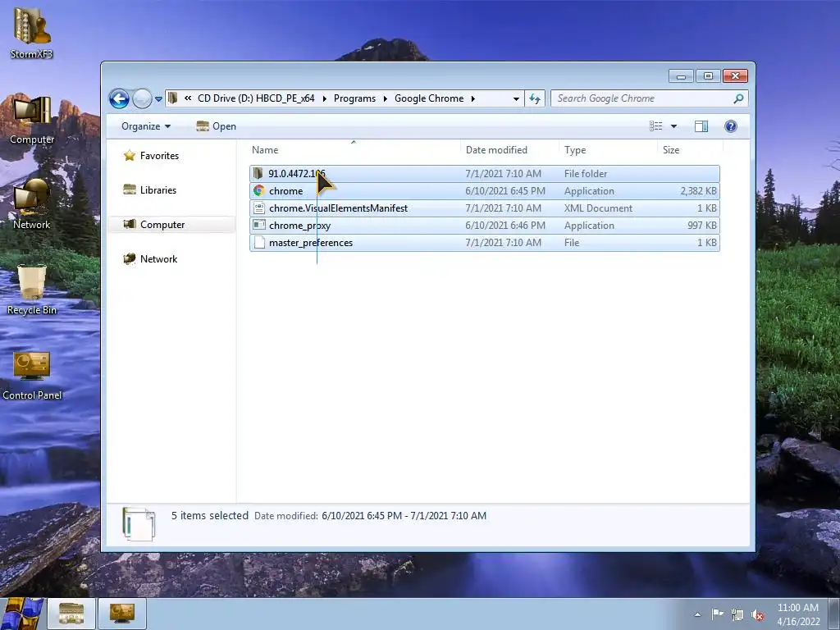
Task: Click the 2,382 KB size cell
Action: pyautogui.click(x=699, y=191)
